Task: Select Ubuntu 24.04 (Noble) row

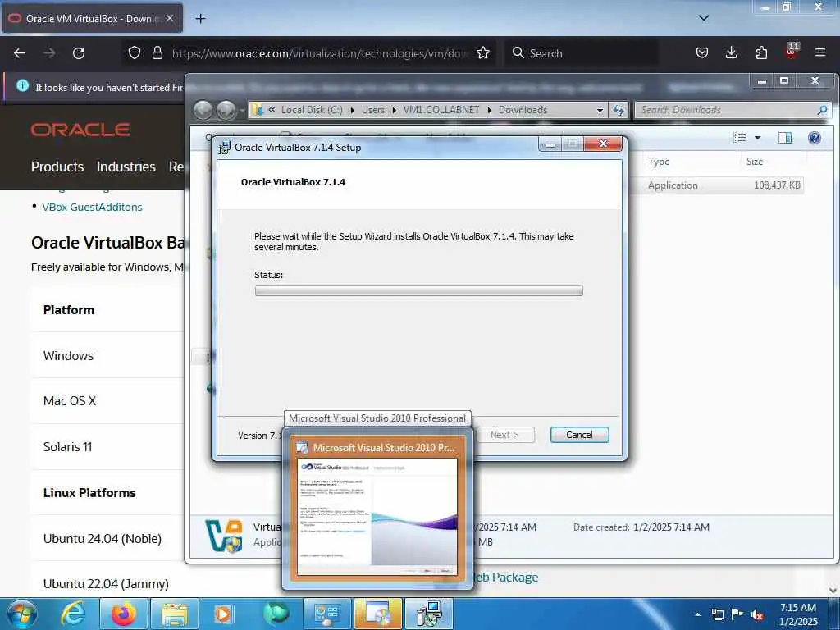Action: click(107, 538)
